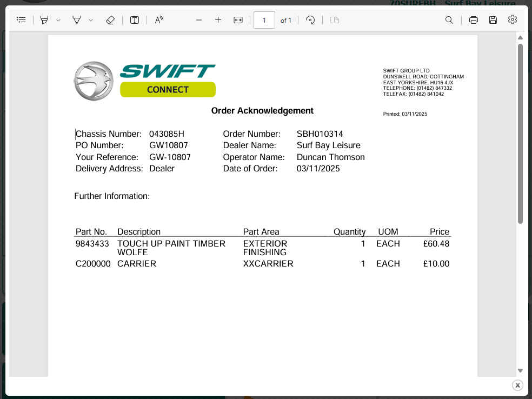Rotate the document page
This screenshot has width=532, height=399.
pos(310,20)
